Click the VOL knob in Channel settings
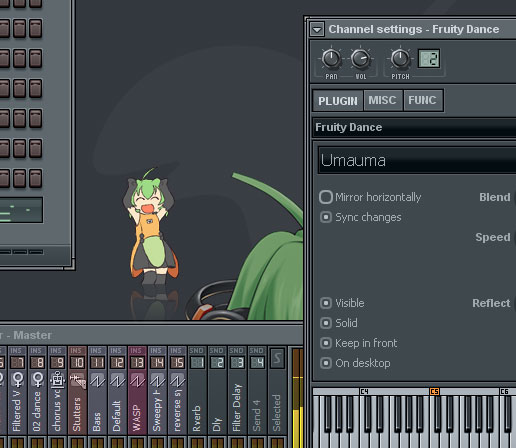The height and width of the screenshot is (448, 516). click(360, 59)
